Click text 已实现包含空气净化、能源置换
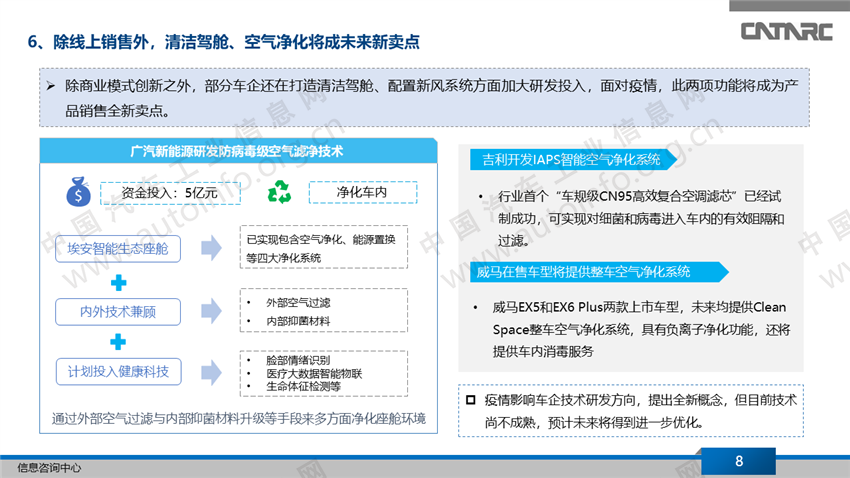This screenshot has width=850, height=478. [321, 248]
